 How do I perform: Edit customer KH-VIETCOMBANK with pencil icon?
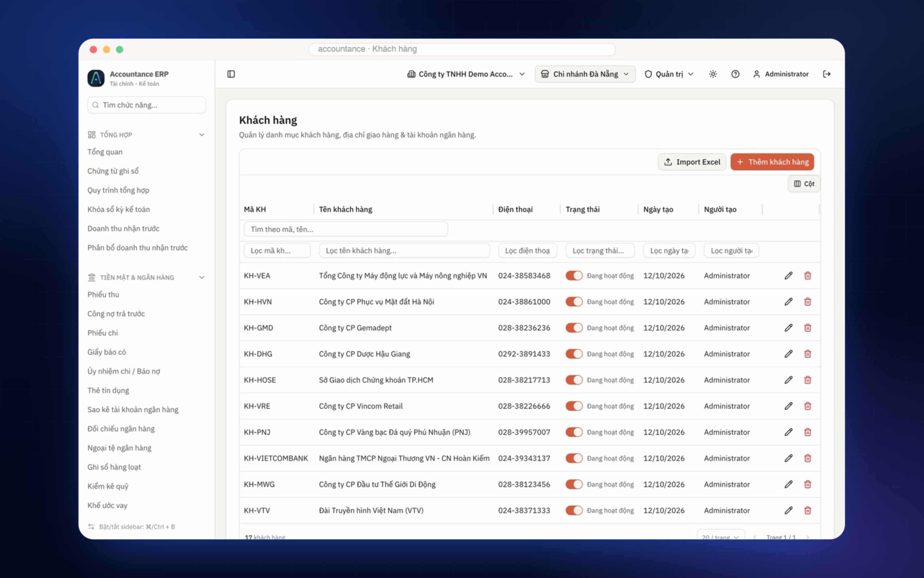[789, 458]
